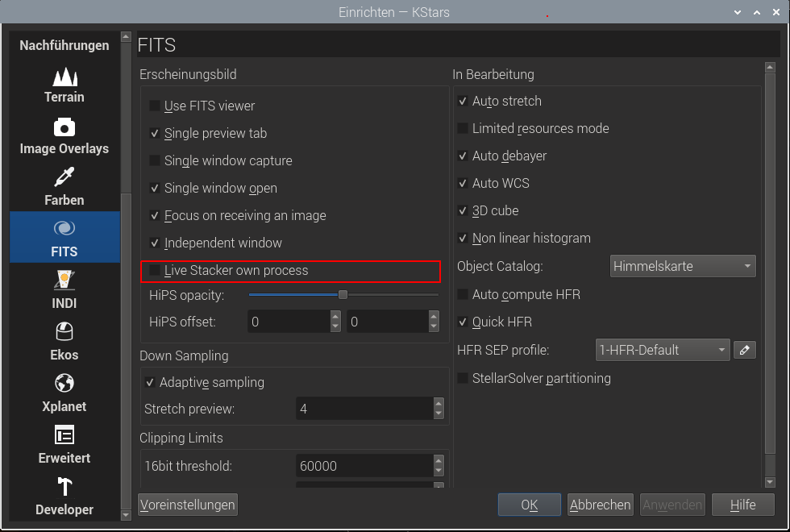Open the Erweitert advanced page

click(64, 445)
